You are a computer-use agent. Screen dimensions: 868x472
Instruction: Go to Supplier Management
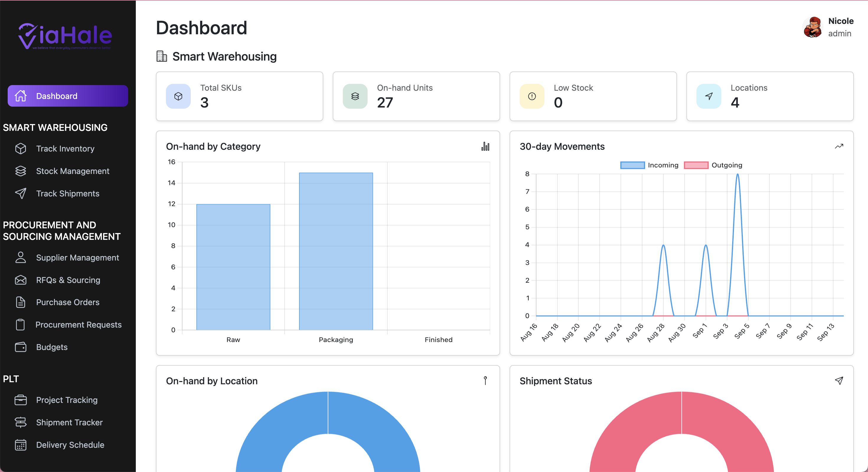[x=77, y=258]
